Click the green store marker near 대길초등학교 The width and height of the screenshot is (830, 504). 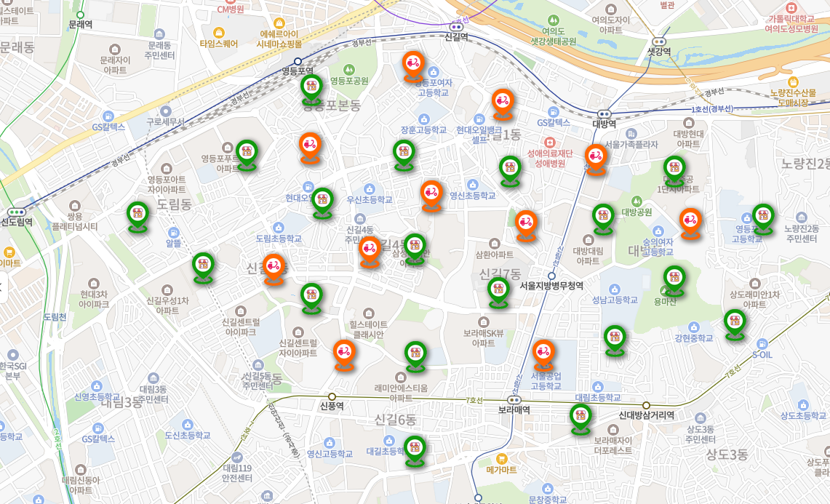415,449
